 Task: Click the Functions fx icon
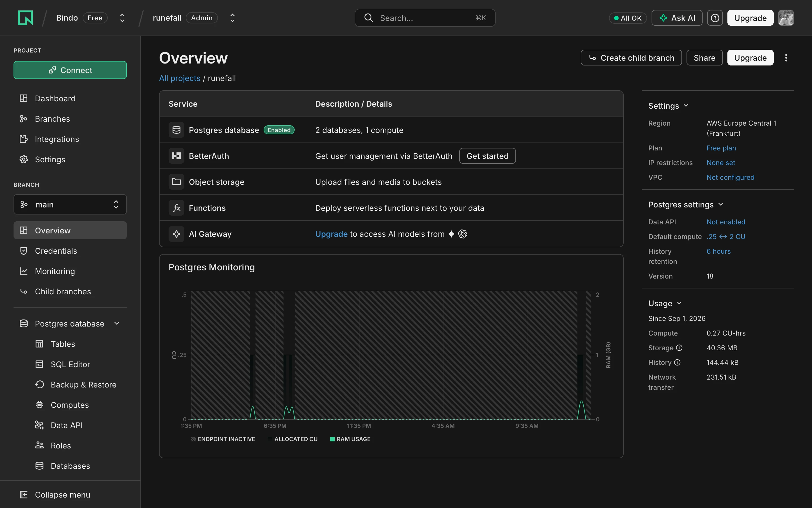click(x=176, y=208)
